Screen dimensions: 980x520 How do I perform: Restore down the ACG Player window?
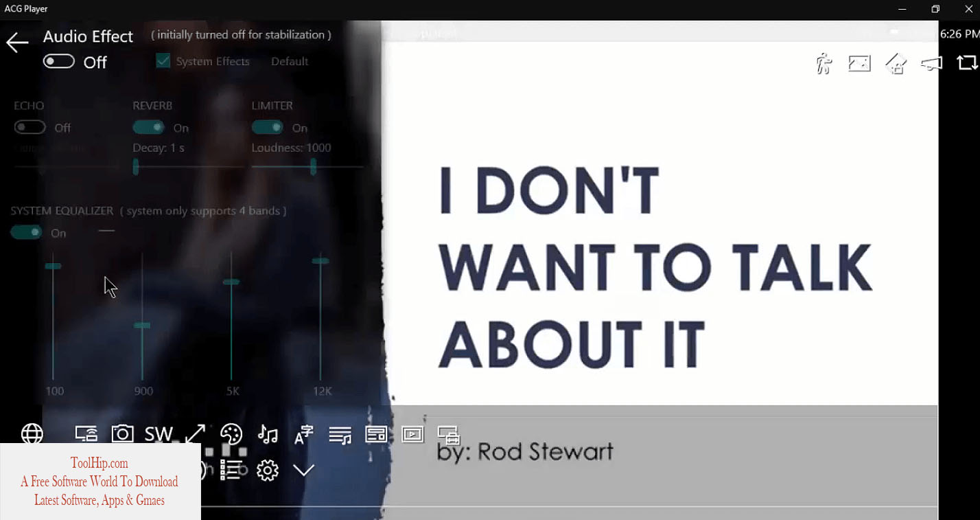(935, 9)
